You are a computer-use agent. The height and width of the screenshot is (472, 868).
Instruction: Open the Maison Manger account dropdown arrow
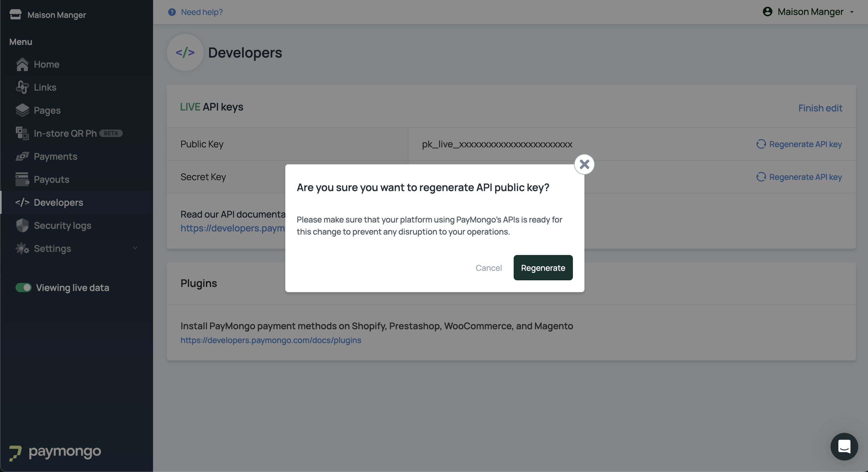[852, 12]
